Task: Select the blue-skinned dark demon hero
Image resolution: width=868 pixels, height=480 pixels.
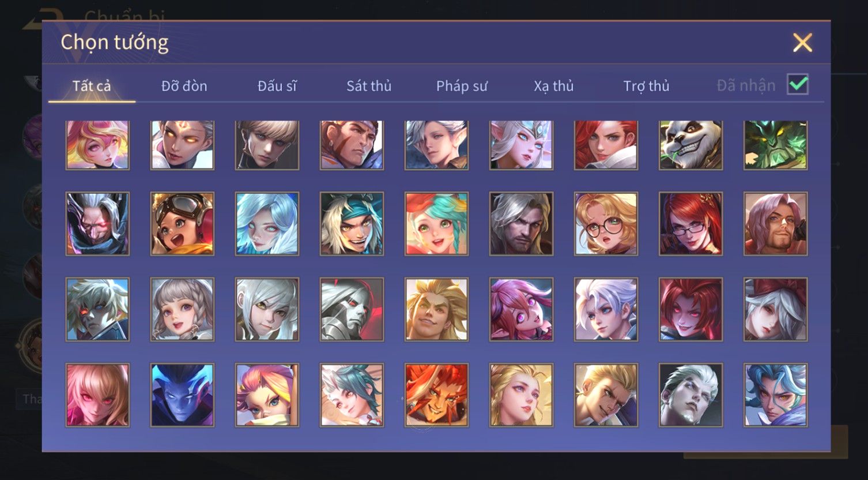Action: pyautogui.click(x=182, y=395)
